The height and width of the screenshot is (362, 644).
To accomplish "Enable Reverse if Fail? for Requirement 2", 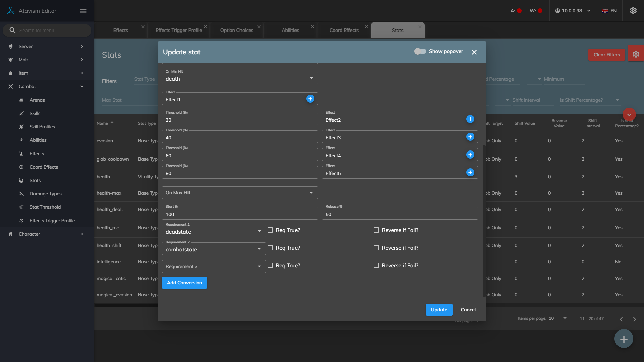I will click(376, 248).
